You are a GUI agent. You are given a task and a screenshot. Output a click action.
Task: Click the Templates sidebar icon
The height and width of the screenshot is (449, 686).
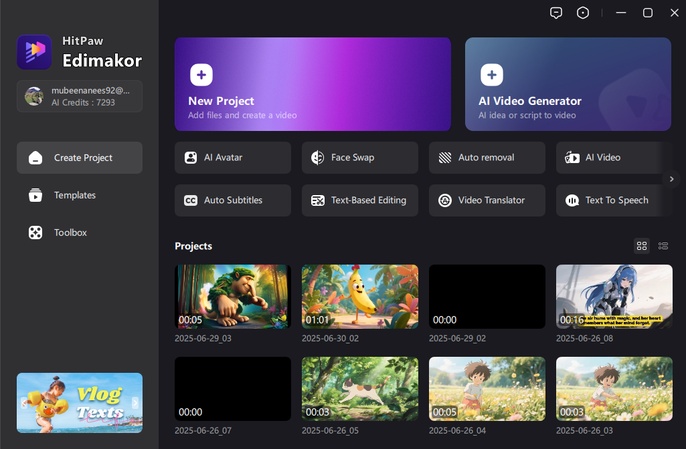(x=35, y=195)
